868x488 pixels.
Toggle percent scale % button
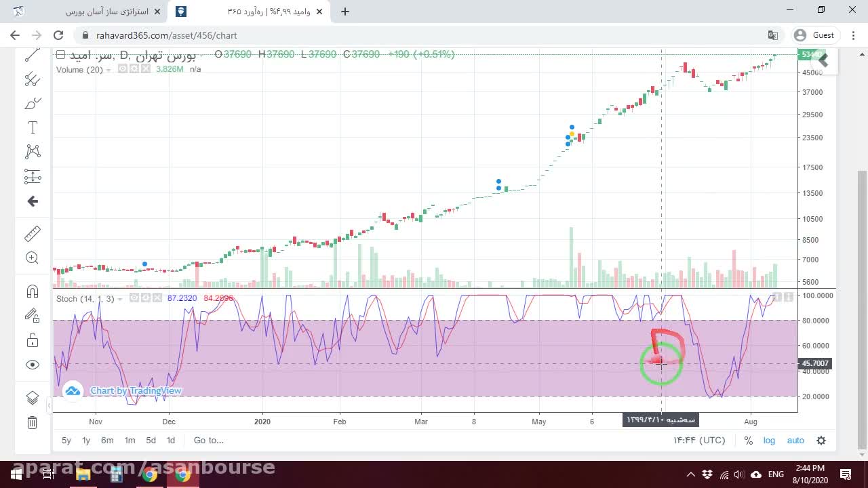748,441
